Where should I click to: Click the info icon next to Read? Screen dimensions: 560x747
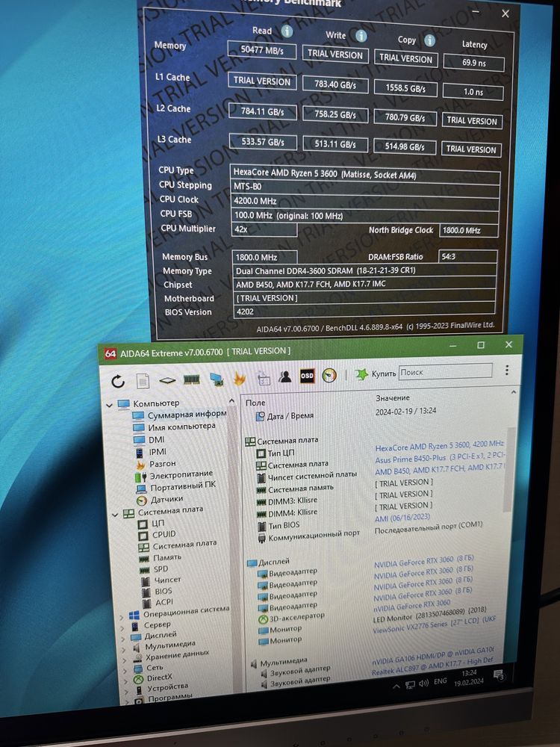coord(287,31)
